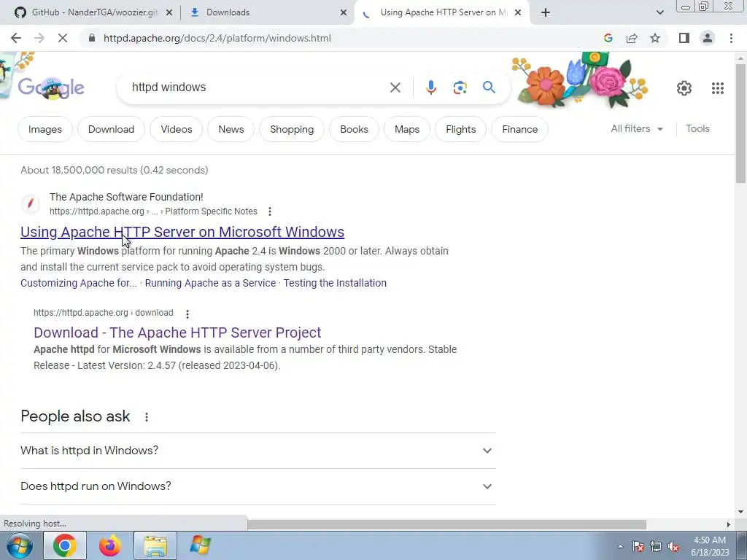Open the All filters dropdown
Image resolution: width=747 pixels, height=560 pixels.
point(637,128)
